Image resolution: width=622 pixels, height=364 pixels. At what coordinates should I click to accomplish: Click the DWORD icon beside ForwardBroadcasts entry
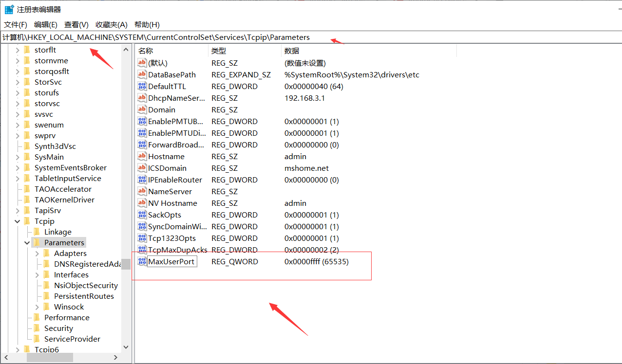tap(142, 145)
